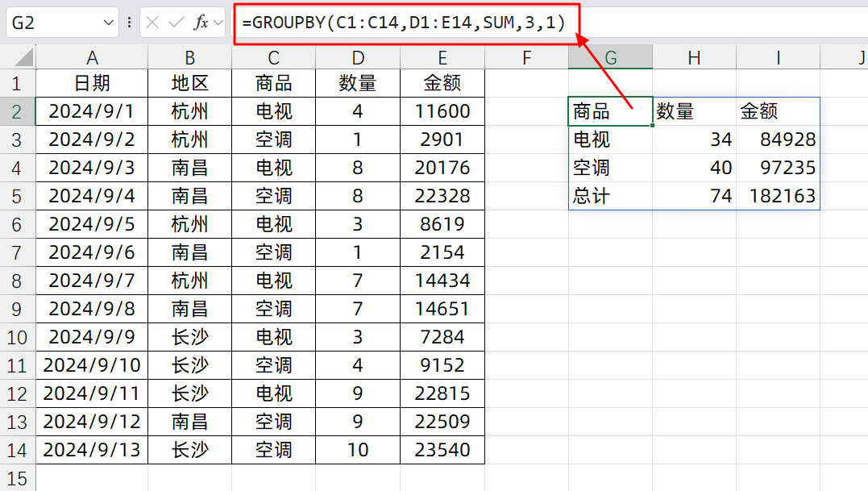Click total quantity 74

(694, 197)
